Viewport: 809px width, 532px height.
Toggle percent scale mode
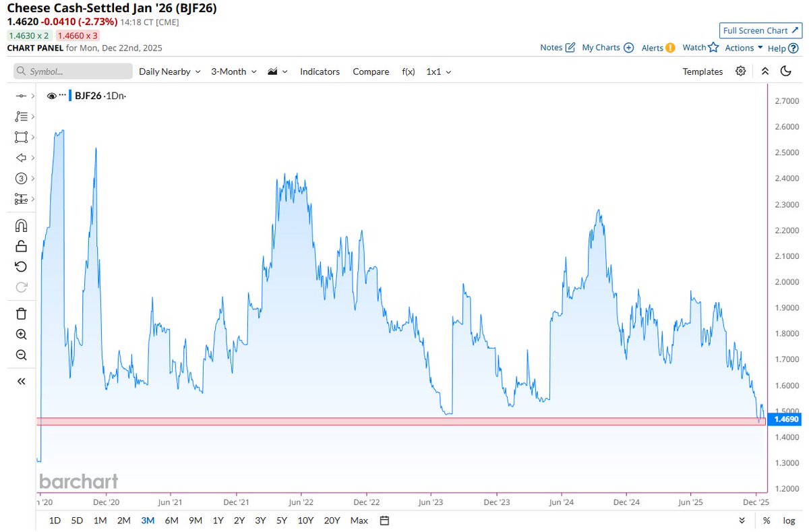pos(767,521)
